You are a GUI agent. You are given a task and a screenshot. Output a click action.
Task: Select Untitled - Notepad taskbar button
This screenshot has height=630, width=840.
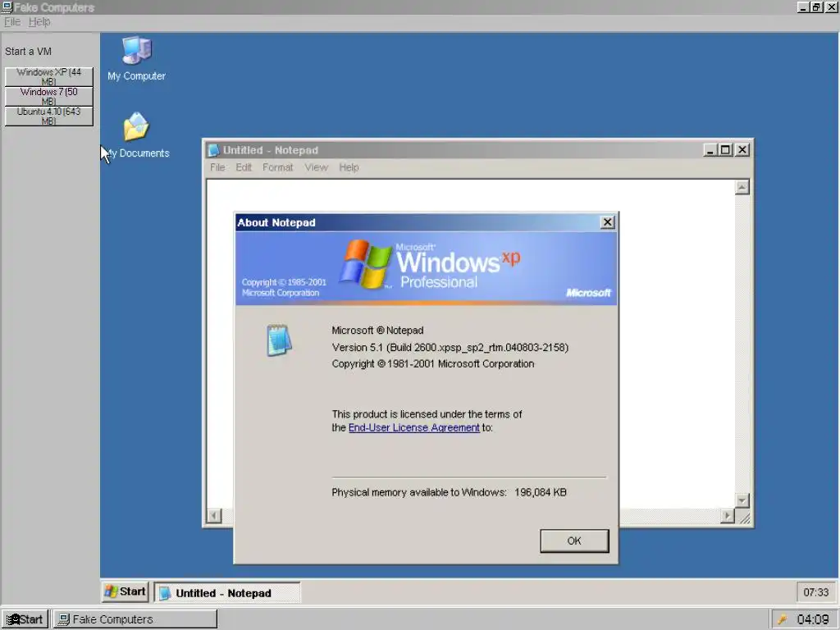tap(227, 592)
